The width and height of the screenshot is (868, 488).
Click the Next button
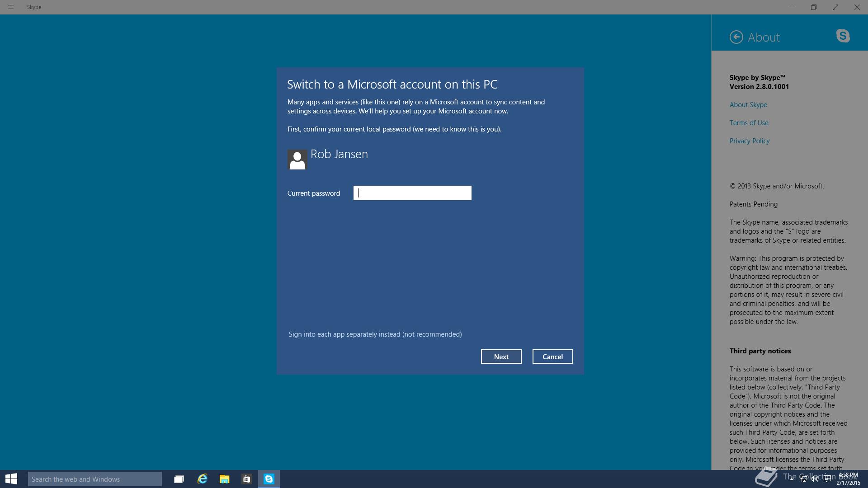coord(501,357)
